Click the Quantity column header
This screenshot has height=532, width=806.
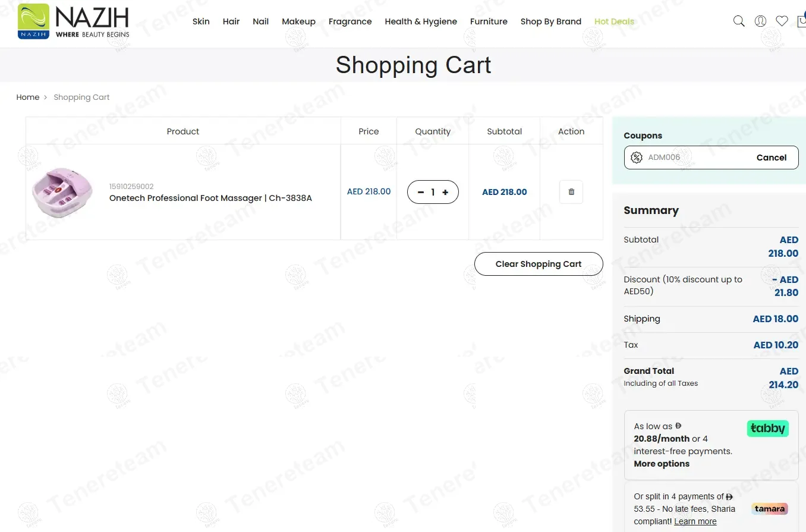(433, 131)
